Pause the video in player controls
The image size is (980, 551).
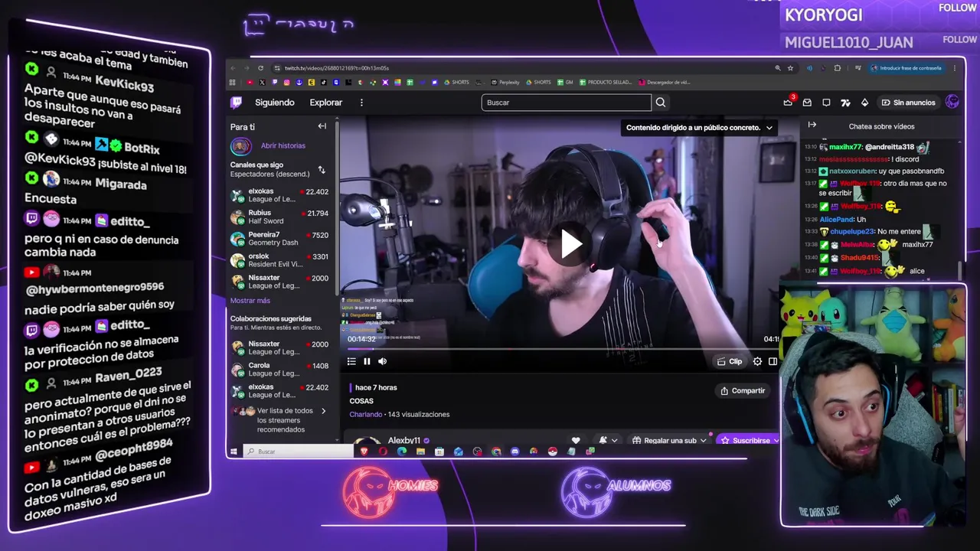coord(367,361)
